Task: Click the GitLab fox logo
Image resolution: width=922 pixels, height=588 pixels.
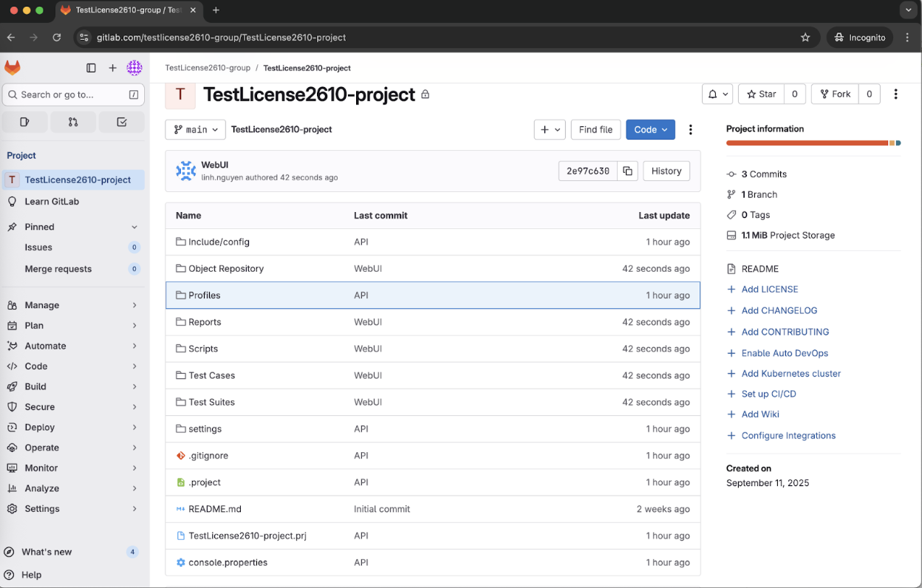Action: [x=12, y=67]
